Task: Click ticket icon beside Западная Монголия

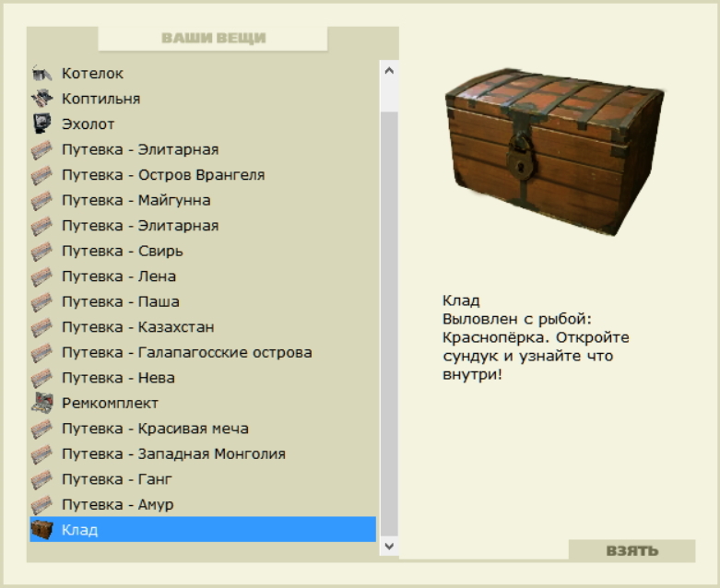Action: (x=41, y=454)
